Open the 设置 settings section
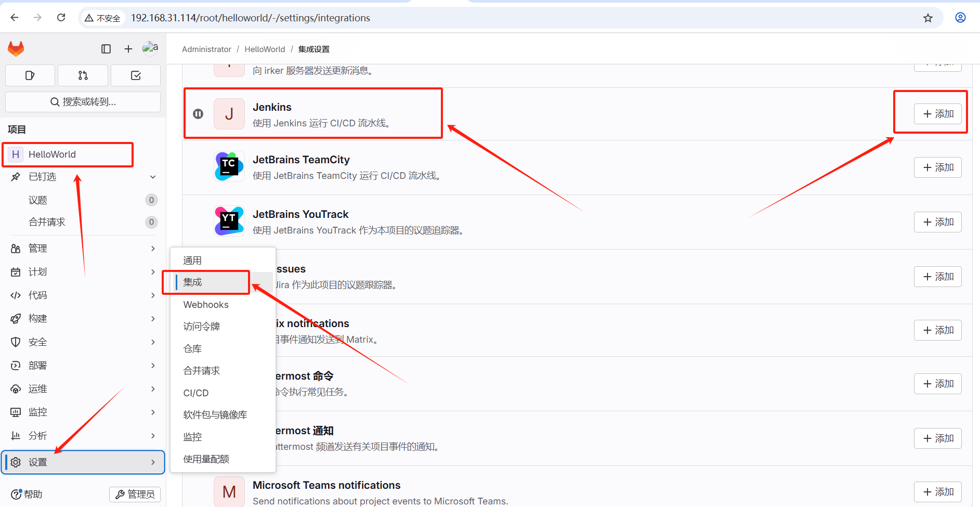This screenshot has height=507, width=980. coord(83,462)
